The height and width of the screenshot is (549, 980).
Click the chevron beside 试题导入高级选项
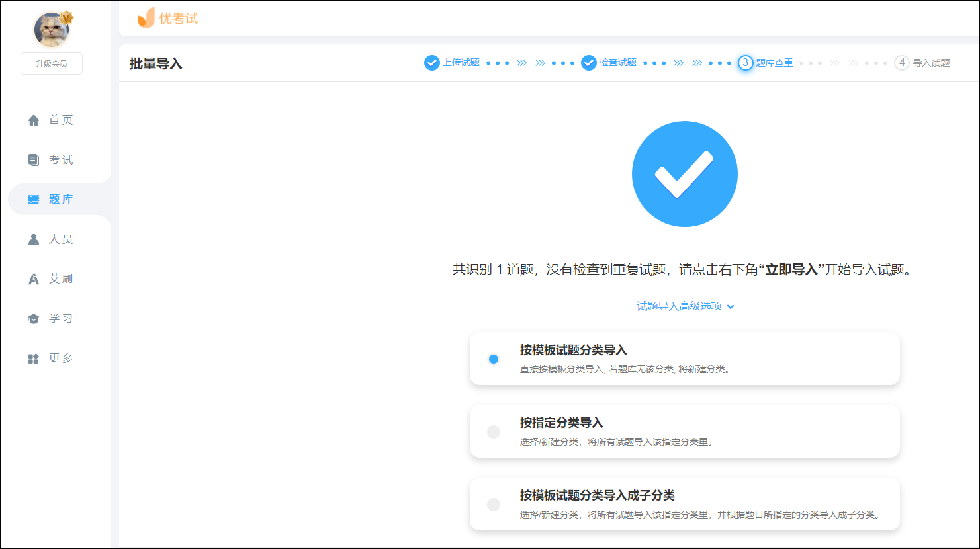(x=731, y=307)
